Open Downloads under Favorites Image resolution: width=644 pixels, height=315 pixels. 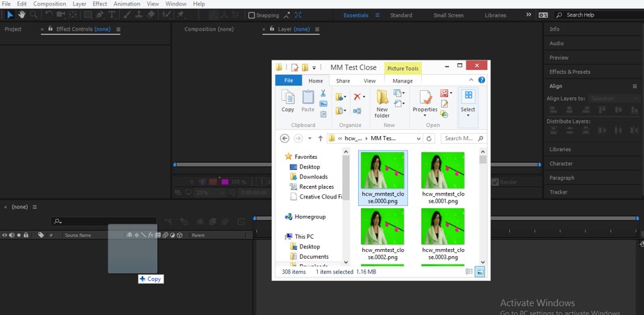[x=313, y=177]
